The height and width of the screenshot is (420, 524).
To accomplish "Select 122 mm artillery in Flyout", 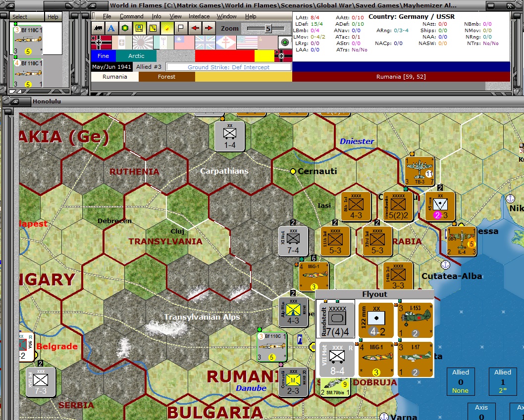I will pos(376,321).
